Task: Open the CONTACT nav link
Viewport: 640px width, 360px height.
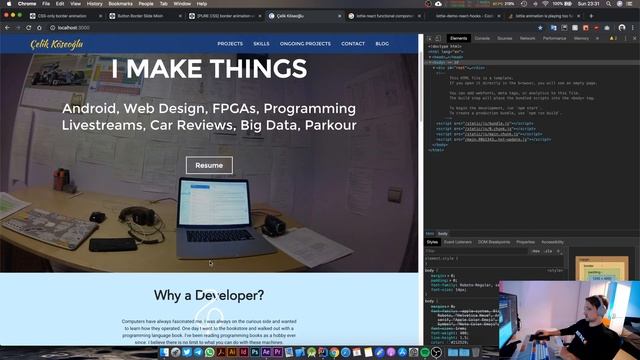Action: (353, 44)
